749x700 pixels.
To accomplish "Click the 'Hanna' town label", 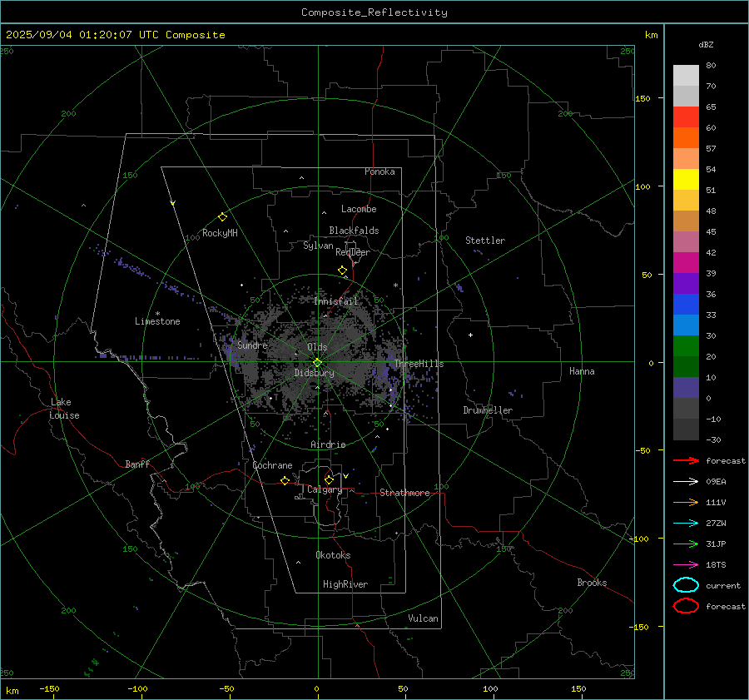I will (582, 371).
